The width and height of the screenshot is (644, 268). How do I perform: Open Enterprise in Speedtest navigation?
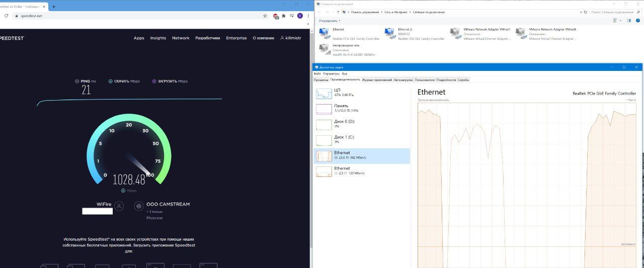[x=236, y=38]
